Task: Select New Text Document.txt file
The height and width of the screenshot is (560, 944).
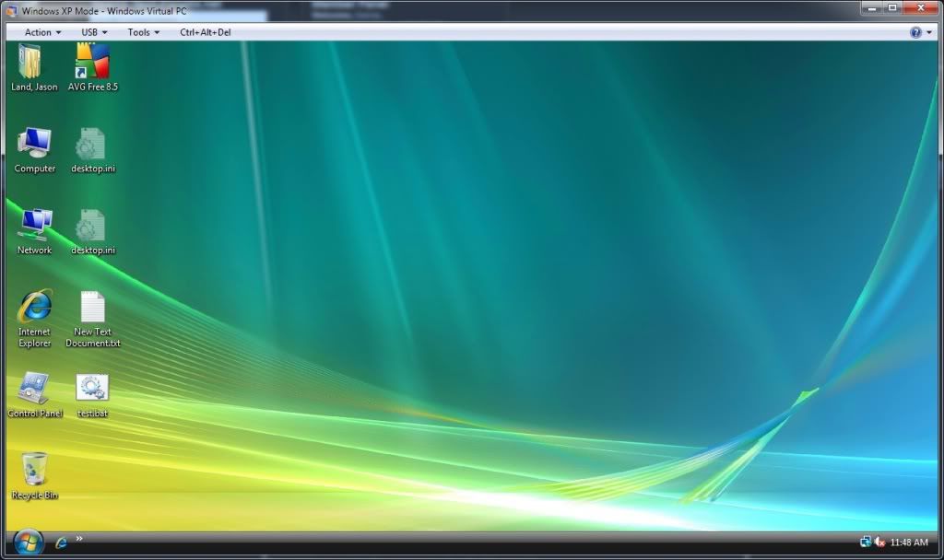Action: tap(93, 319)
